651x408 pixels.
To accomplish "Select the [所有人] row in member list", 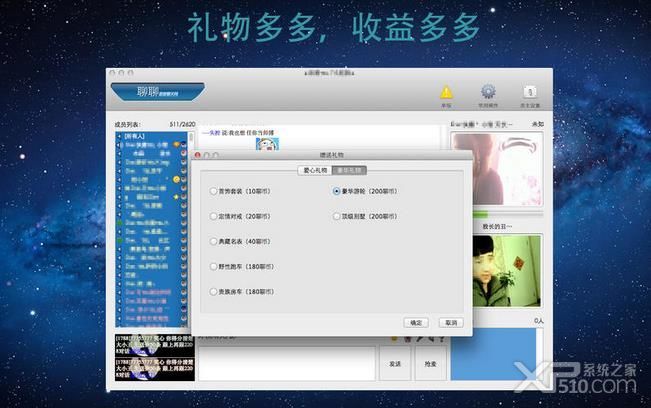I will pyautogui.click(x=151, y=136).
